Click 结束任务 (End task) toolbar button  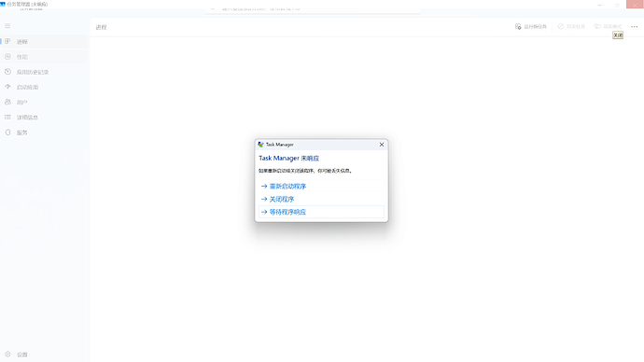pyautogui.click(x=571, y=27)
